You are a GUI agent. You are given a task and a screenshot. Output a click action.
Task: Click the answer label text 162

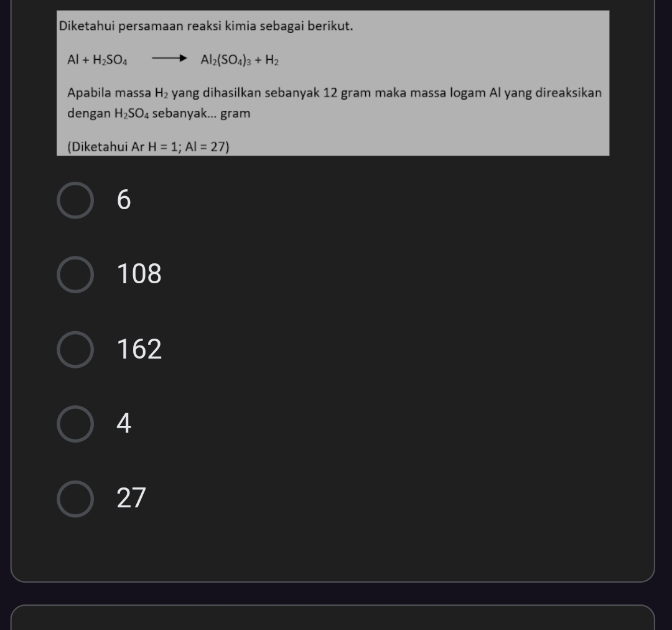coord(139,349)
